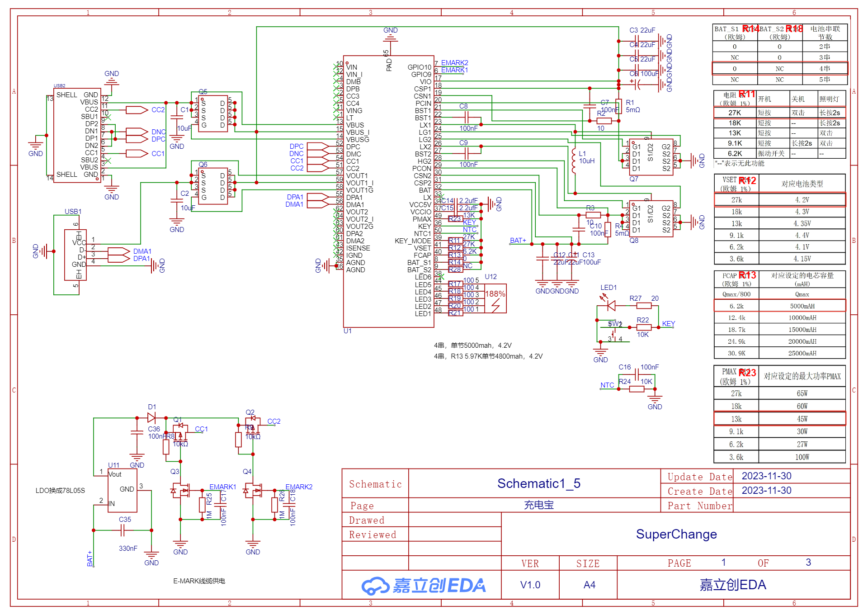Click the Create Date value 2023-11-30
The height and width of the screenshot is (615, 868).
click(767, 491)
